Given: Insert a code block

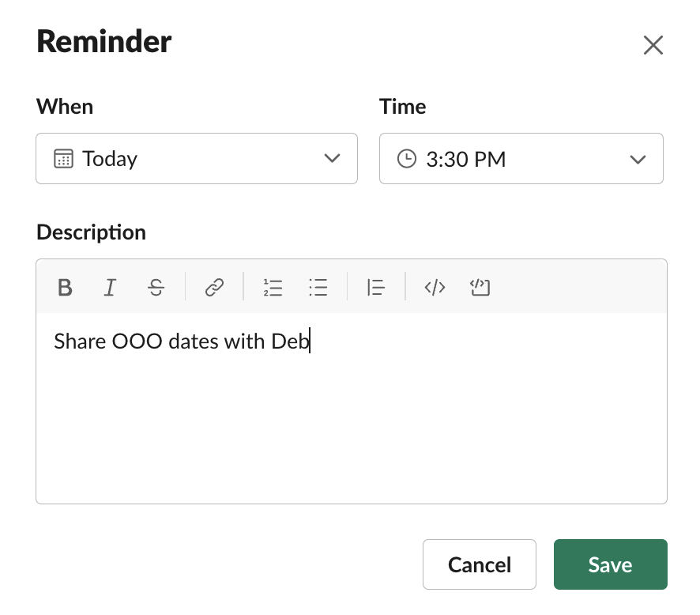Looking at the screenshot, I should 480,287.
